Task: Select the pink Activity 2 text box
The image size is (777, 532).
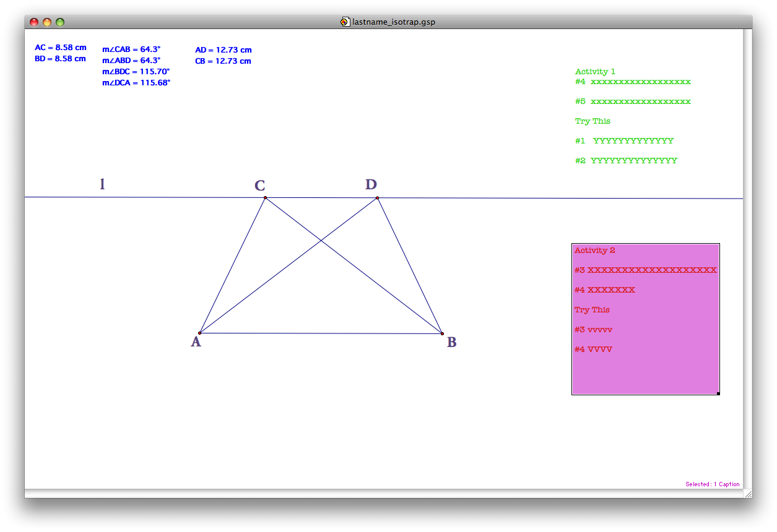Action: (645, 319)
